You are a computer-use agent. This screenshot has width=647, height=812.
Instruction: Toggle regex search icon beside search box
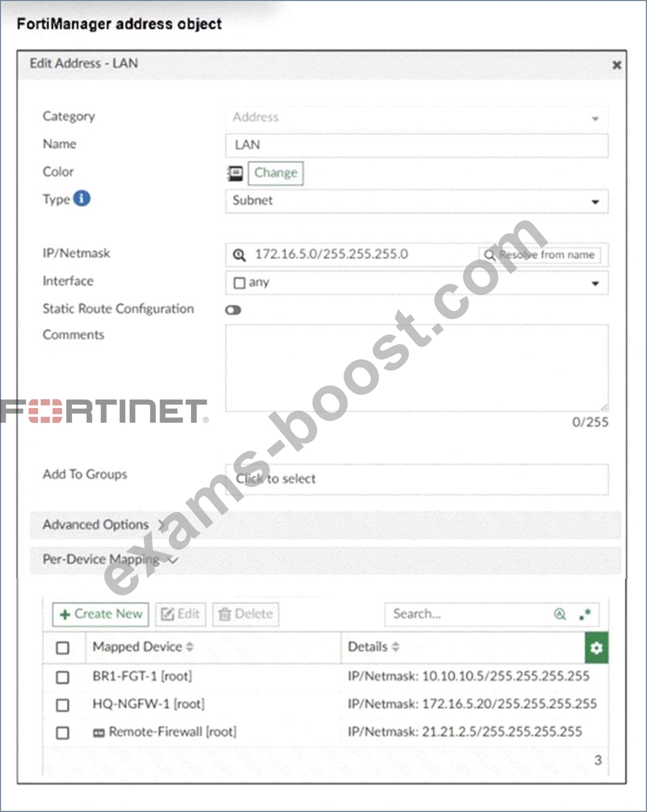click(x=585, y=614)
